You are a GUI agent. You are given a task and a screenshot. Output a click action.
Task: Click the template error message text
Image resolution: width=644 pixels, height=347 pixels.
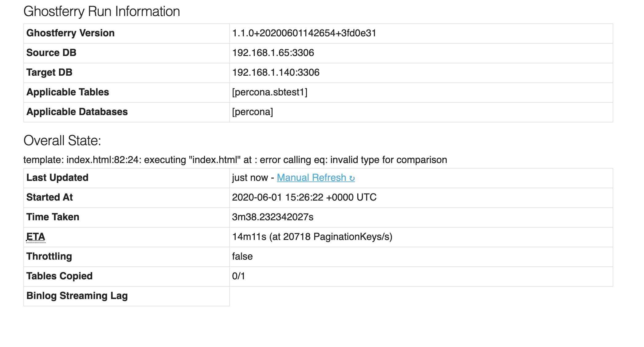(x=235, y=160)
